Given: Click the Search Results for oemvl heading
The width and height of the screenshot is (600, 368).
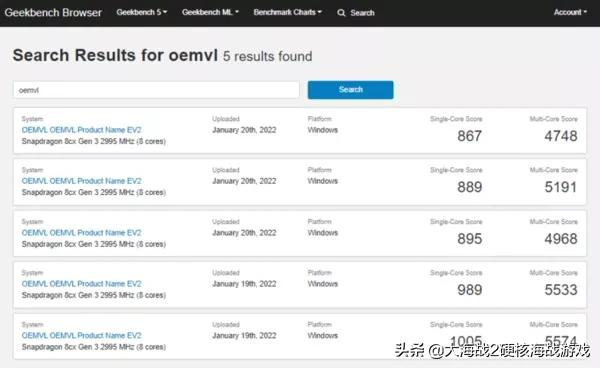Looking at the screenshot, I should (115, 55).
